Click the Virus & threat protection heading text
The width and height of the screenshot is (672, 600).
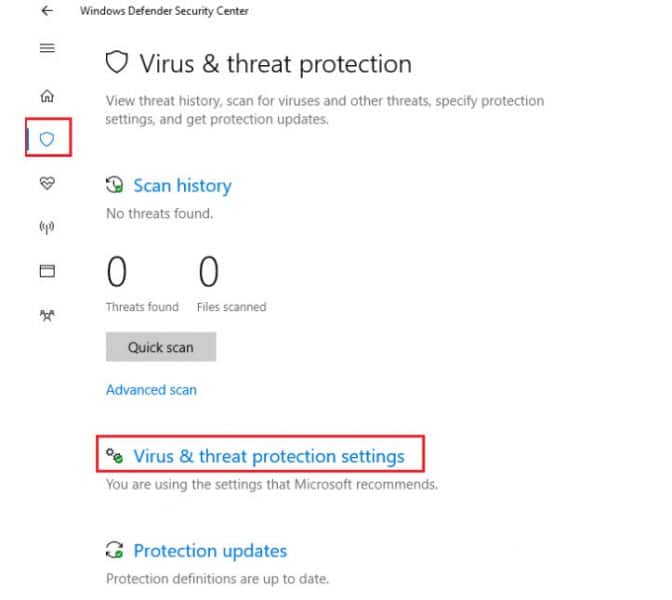coord(275,64)
